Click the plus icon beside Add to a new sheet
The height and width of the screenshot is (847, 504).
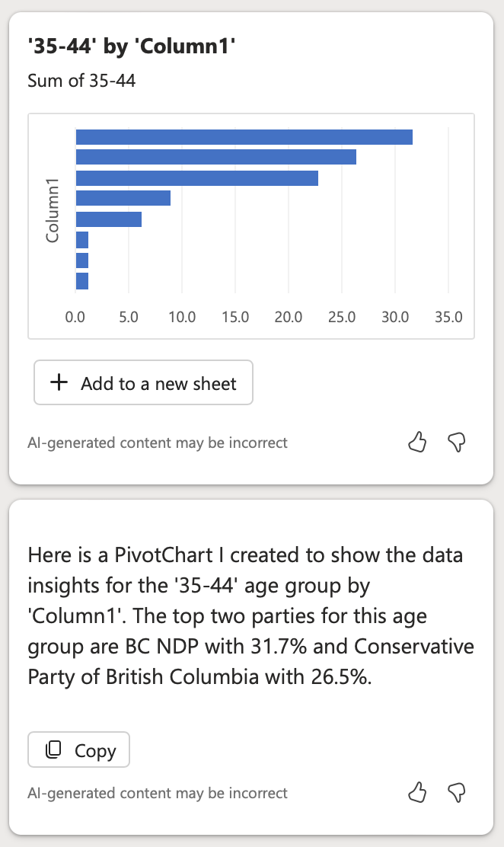(x=59, y=382)
